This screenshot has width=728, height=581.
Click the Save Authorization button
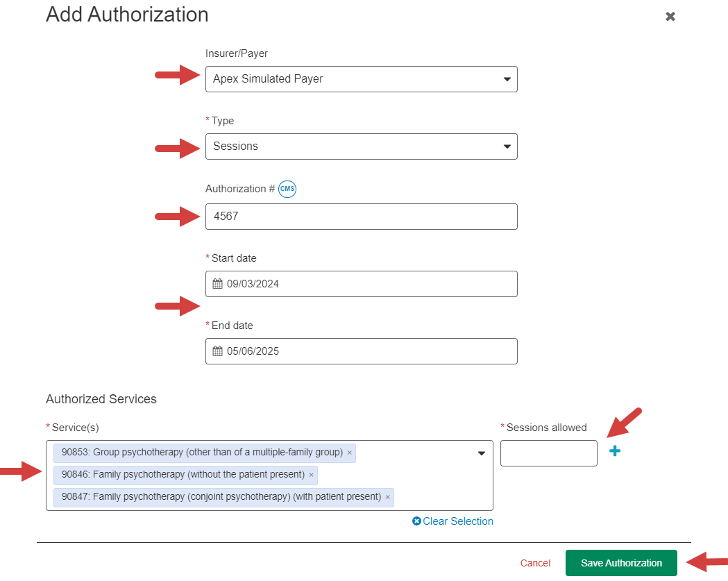[620, 563]
